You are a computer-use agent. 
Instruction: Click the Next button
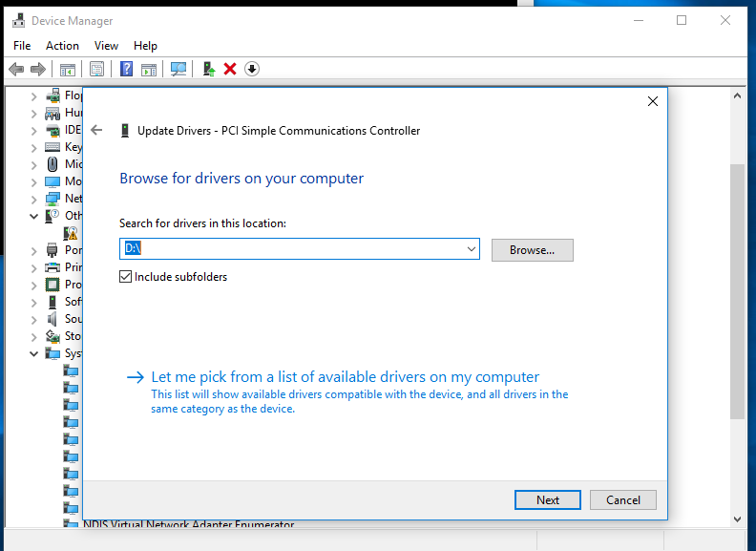point(547,499)
